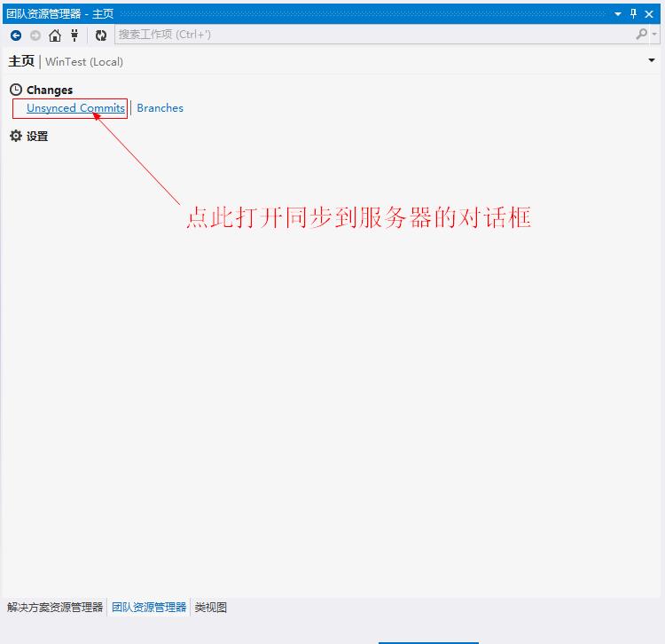Expand the 主页 page dropdown arrow
The image size is (665, 644).
[x=652, y=60]
